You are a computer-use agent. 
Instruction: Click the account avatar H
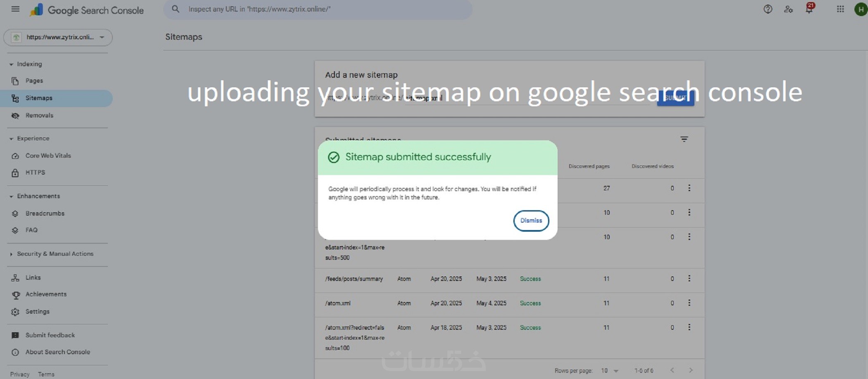click(x=861, y=9)
